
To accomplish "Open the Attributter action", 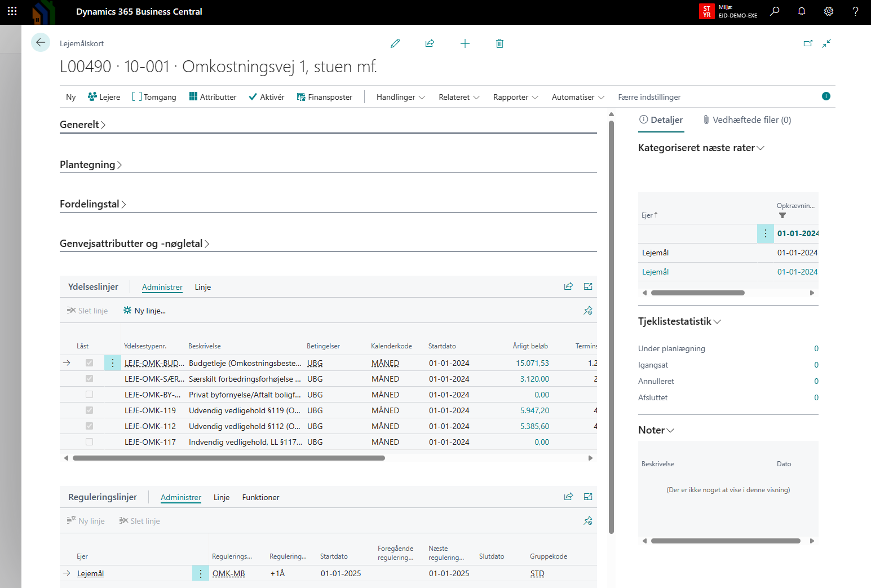I will tap(213, 97).
